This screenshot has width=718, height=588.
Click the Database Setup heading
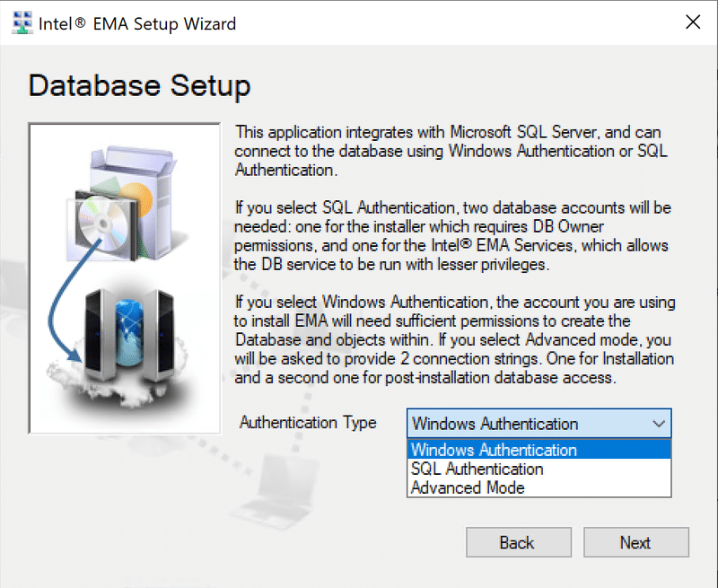pyautogui.click(x=139, y=86)
